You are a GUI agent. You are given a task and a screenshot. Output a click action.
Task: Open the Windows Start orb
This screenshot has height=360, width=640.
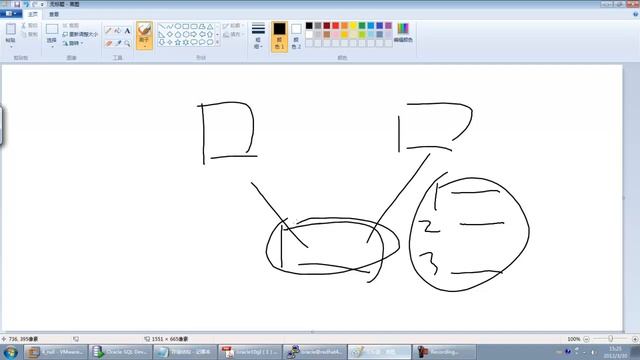click(x=11, y=352)
